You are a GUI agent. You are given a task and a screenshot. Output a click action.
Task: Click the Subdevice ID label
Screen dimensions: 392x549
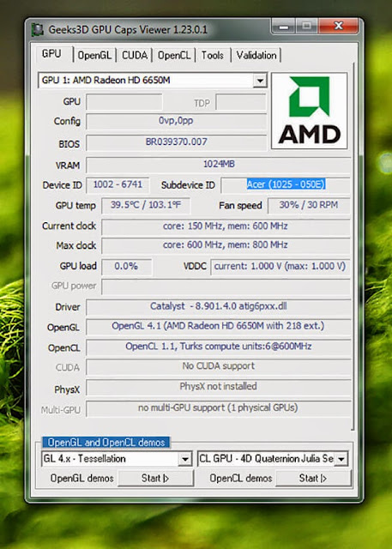point(188,185)
